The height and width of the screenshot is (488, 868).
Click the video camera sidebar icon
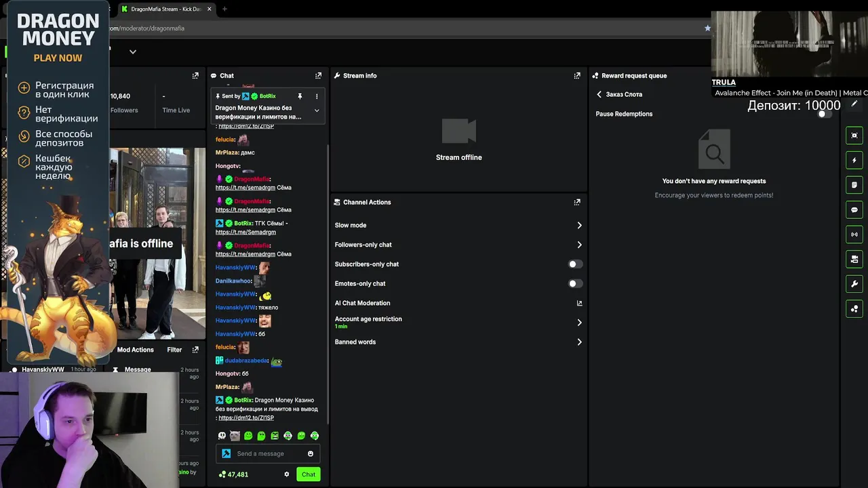coord(854,259)
